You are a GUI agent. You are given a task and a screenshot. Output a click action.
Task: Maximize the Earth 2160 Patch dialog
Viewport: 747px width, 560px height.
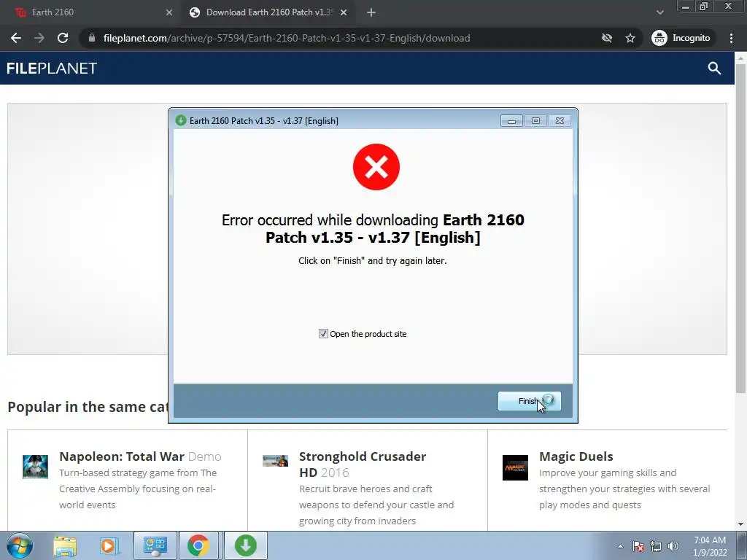(535, 121)
